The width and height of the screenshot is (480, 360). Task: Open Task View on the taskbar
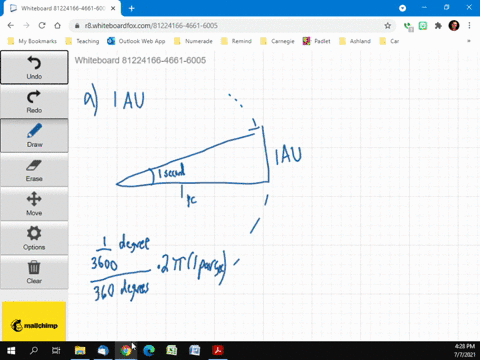pos(56,351)
